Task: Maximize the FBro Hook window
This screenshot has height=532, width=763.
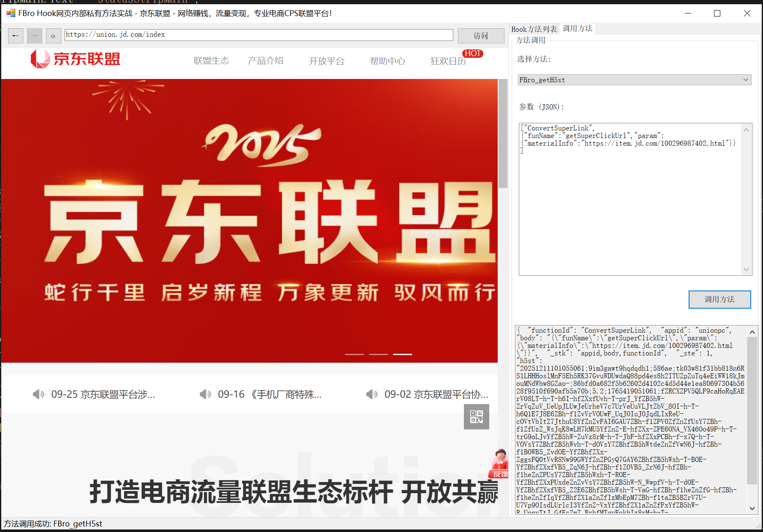Action: pyautogui.click(x=717, y=13)
